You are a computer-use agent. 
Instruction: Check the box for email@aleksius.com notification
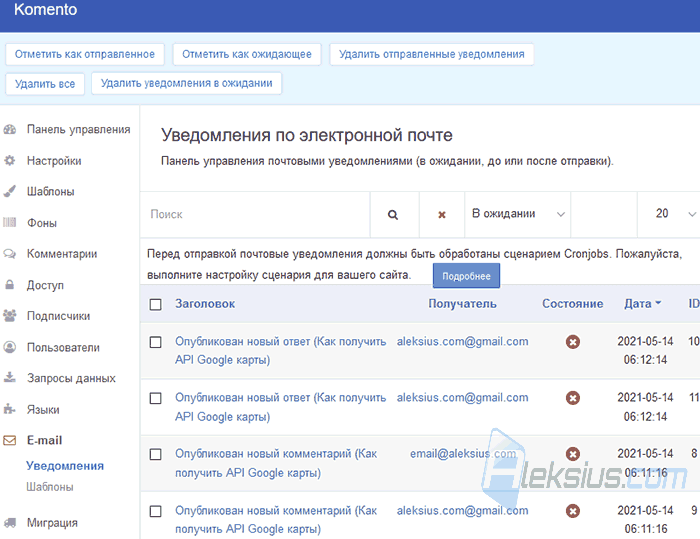pyautogui.click(x=155, y=454)
